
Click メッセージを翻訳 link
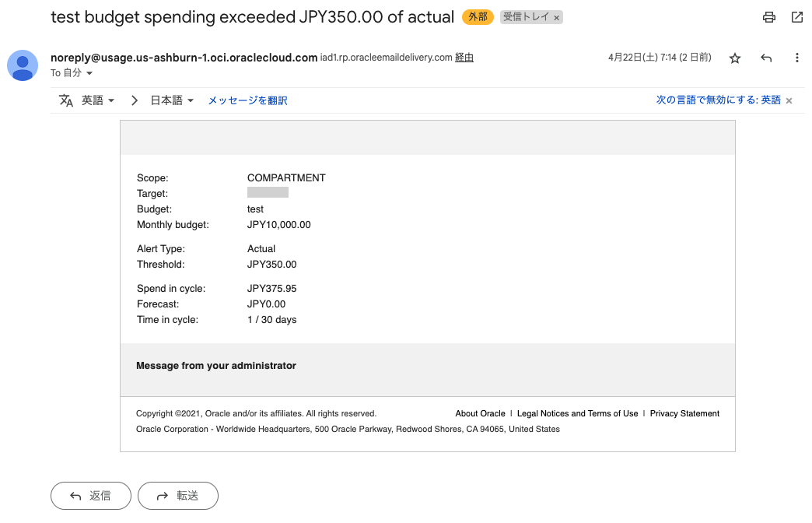(247, 100)
